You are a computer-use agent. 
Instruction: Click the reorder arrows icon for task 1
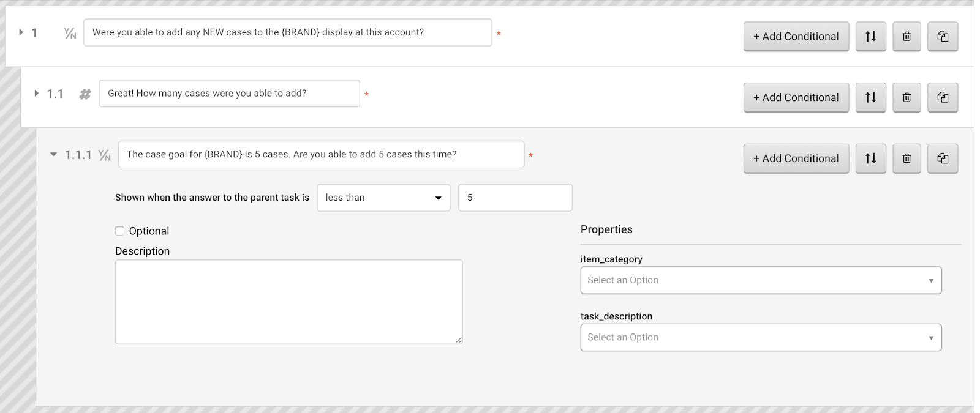click(x=870, y=37)
